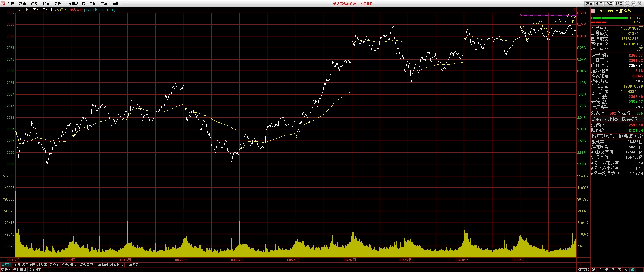This screenshot has height=273, width=644.
Task: Click the 图文F10 button at bottom
Action: click(583, 269)
